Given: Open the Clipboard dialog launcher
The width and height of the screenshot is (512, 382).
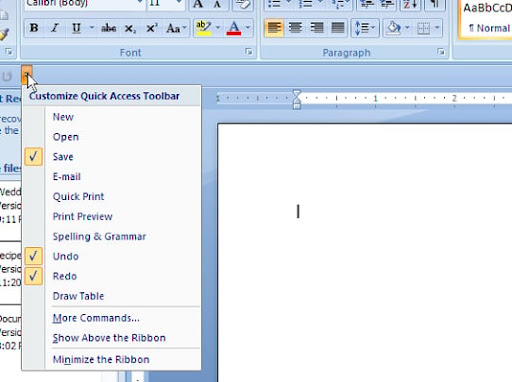Looking at the screenshot, I should pyautogui.click(x=8, y=51).
